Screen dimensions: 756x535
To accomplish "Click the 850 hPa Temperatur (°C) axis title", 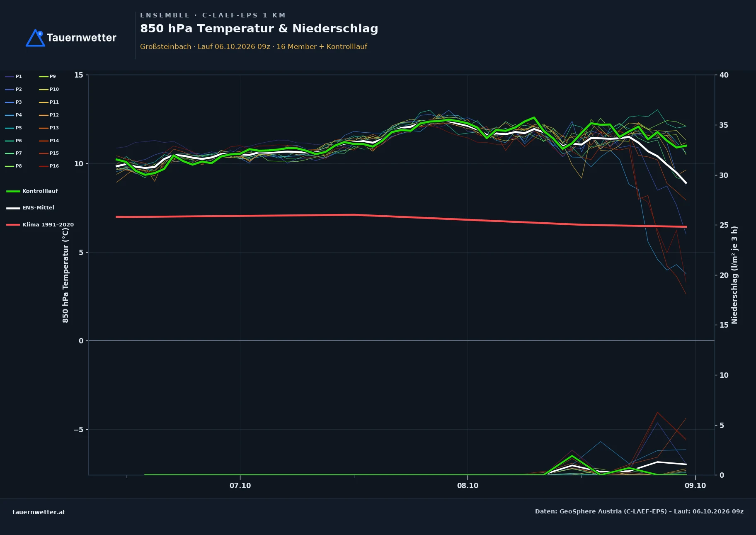I will pyautogui.click(x=65, y=275).
